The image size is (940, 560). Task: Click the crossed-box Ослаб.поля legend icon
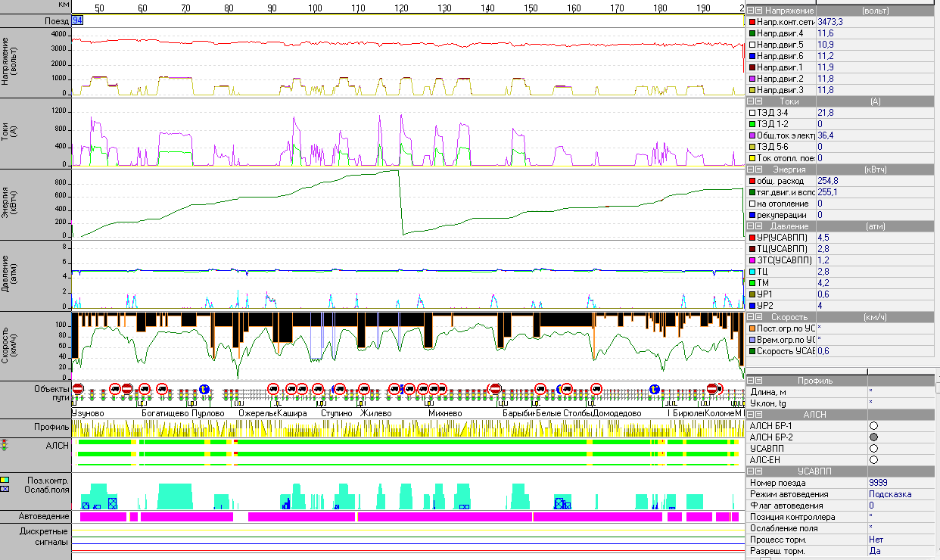pyautogui.click(x=5, y=490)
